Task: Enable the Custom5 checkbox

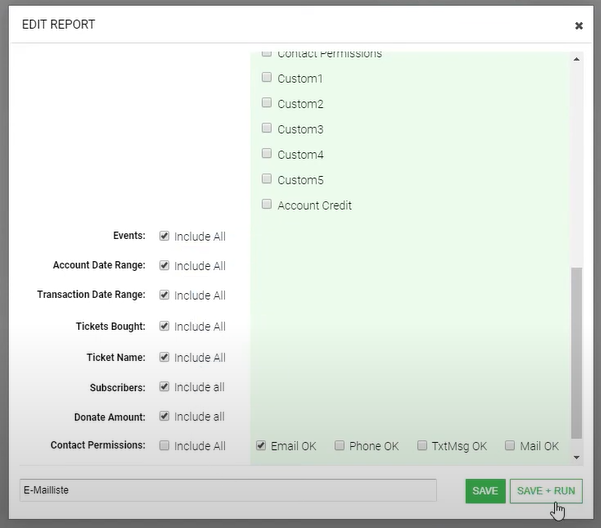Action: click(x=267, y=179)
